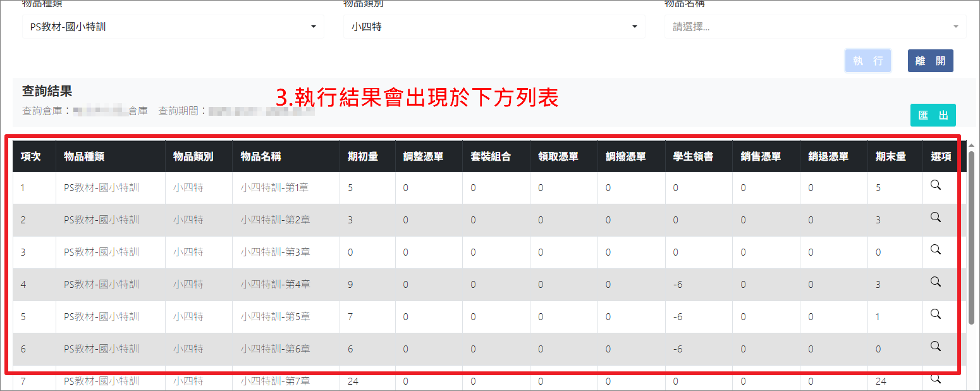Click magnifier icon in row 5

click(936, 314)
